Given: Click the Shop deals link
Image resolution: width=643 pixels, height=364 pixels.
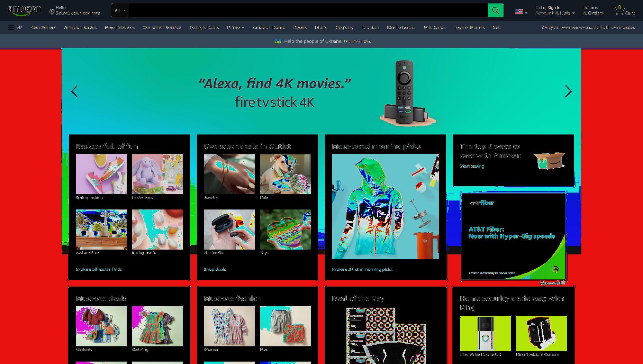Looking at the screenshot, I should click(x=215, y=269).
